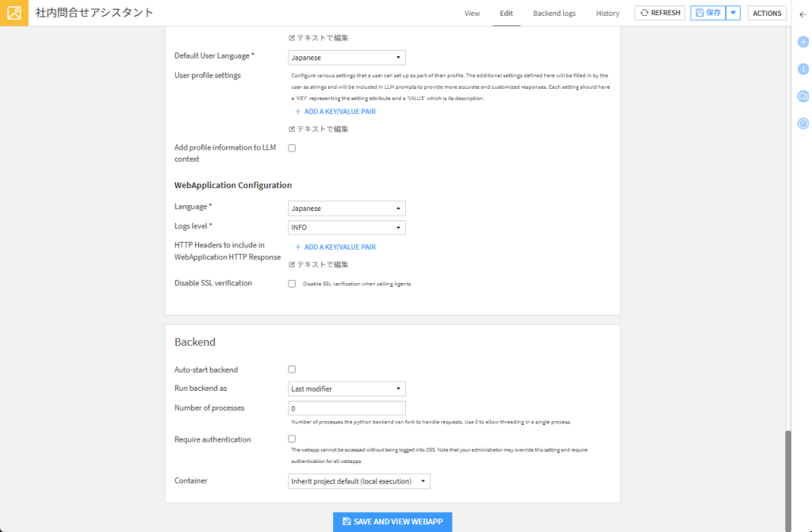The image size is (812, 532).
Task: Expand the Run backend as dropdown
Action: pos(347,388)
